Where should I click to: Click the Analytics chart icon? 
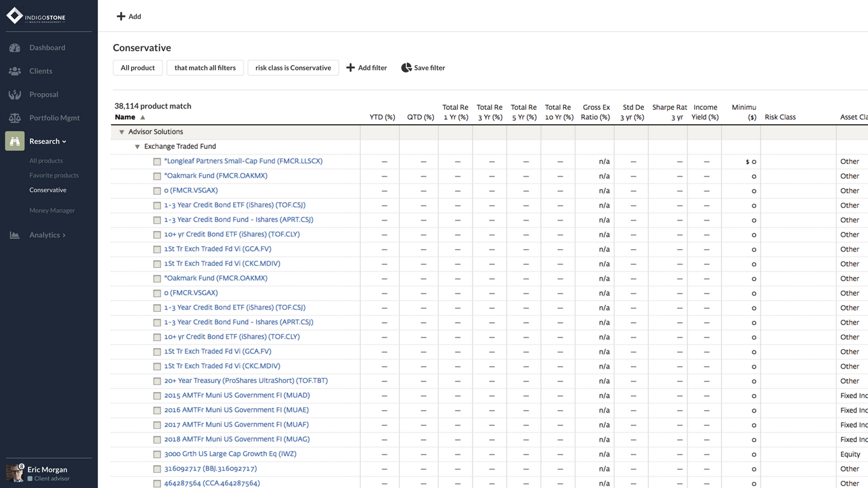pyautogui.click(x=15, y=235)
